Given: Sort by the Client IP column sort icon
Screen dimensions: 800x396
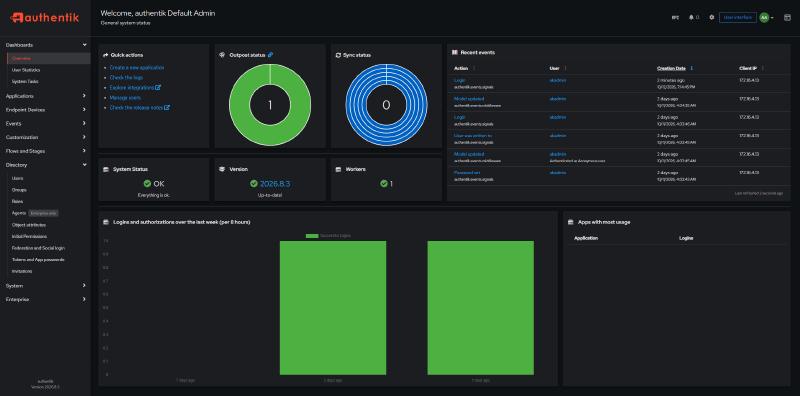Looking at the screenshot, I should pyautogui.click(x=763, y=68).
